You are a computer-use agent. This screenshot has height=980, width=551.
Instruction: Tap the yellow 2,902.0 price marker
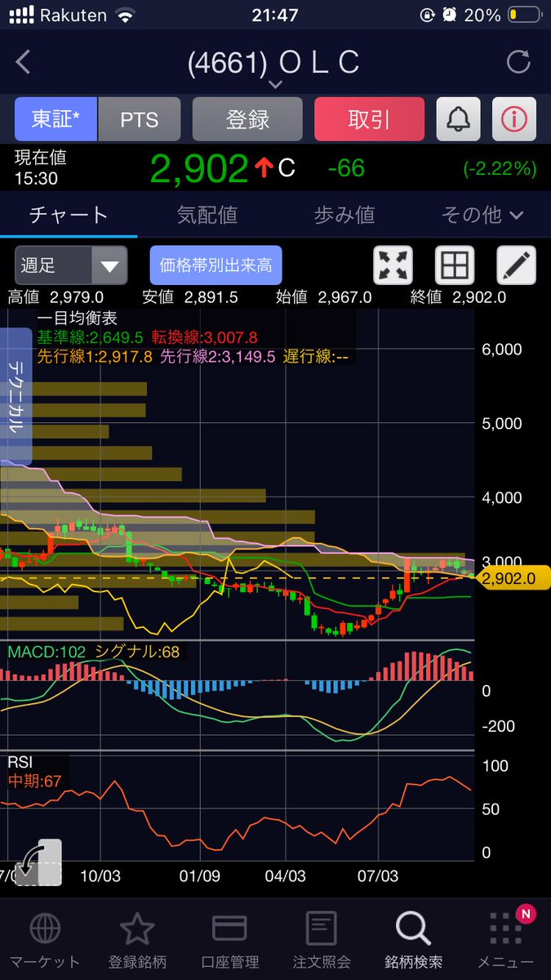513,578
